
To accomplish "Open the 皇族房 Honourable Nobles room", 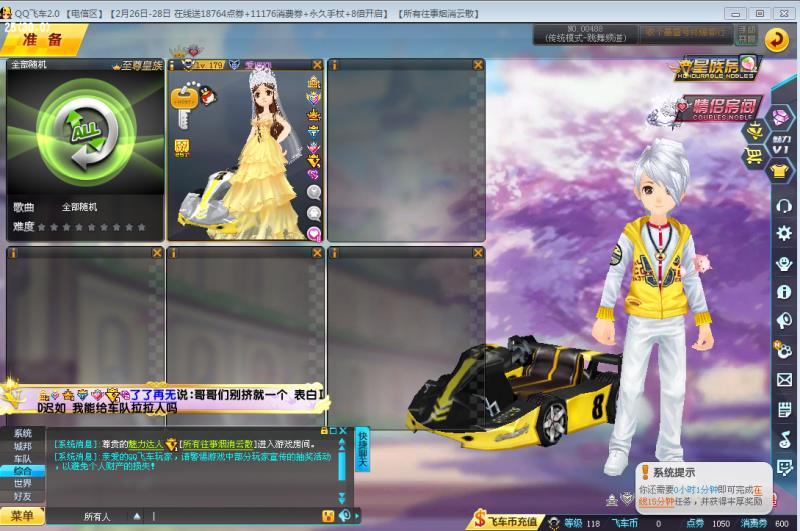I will point(715,68).
